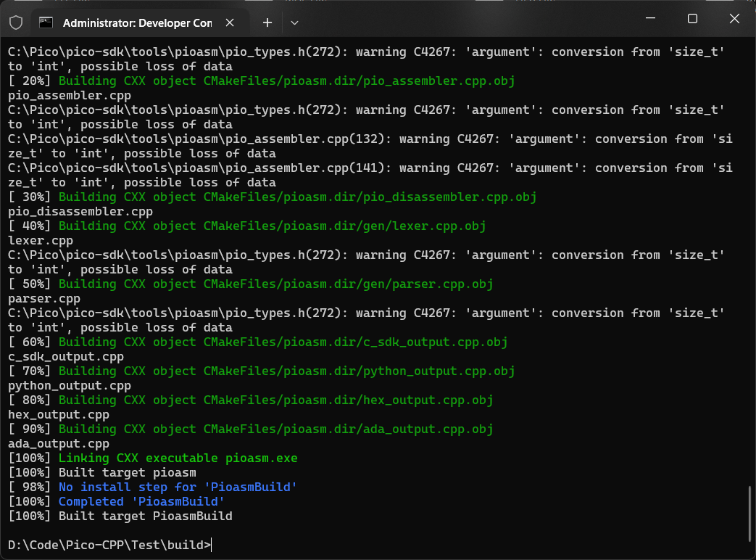The width and height of the screenshot is (756, 560).
Task: Expand the new tab profile dropdown
Action: 294,22
